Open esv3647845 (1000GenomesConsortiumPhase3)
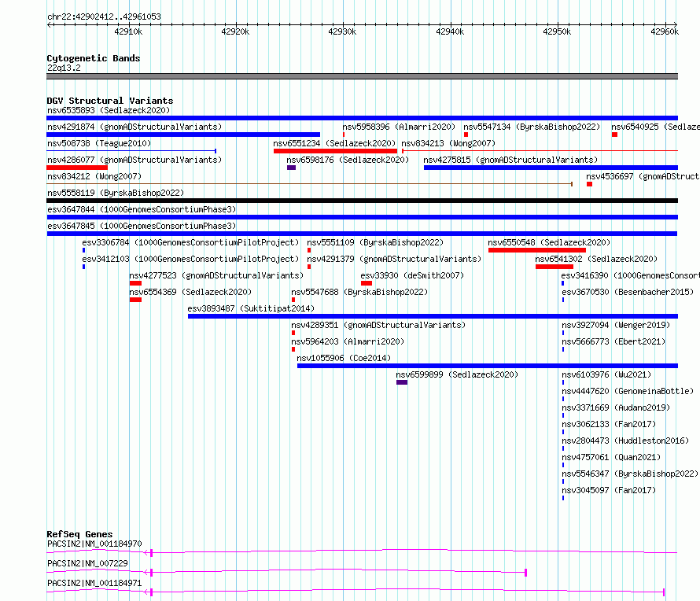This screenshot has width=700, height=601. click(142, 226)
